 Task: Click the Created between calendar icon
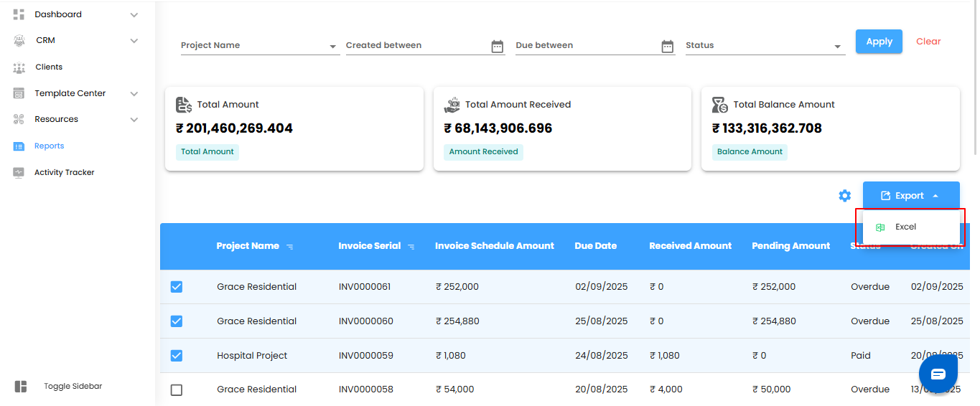[497, 47]
